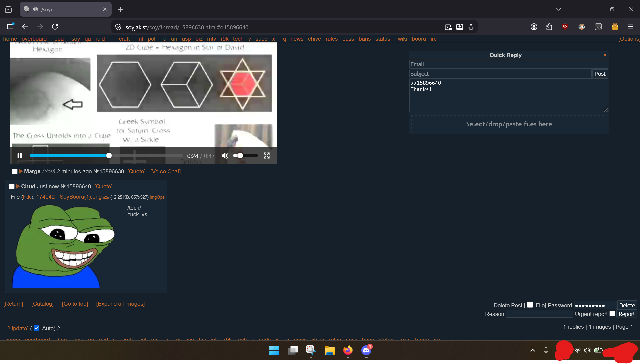Screen dimensions: 640x364
Task: Open the thread Catalog
Action: [42, 304]
